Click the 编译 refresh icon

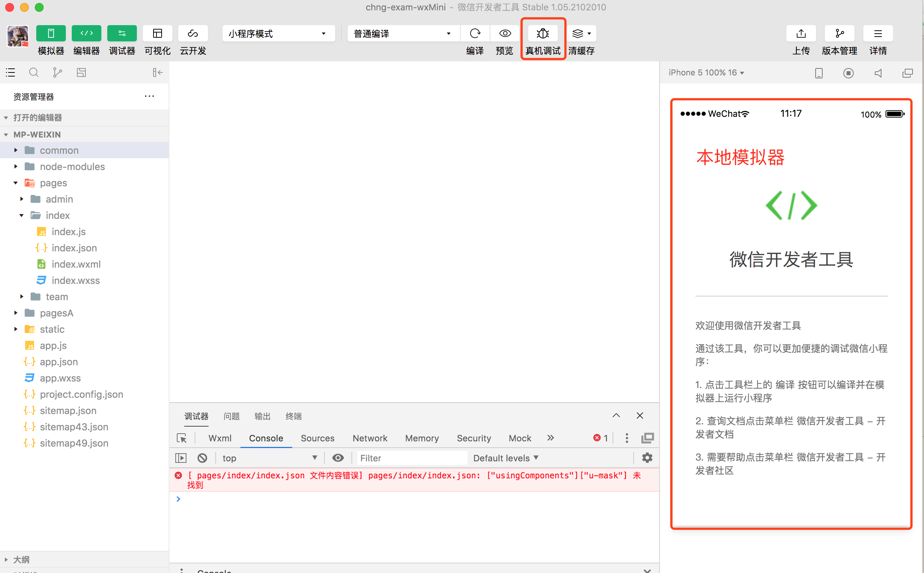pos(475,34)
